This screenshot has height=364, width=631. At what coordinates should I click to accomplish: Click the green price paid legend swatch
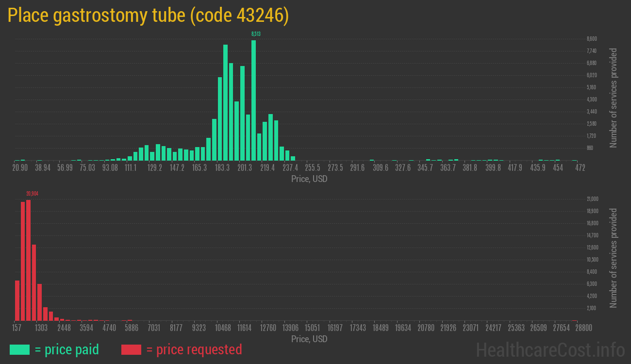coord(19,349)
